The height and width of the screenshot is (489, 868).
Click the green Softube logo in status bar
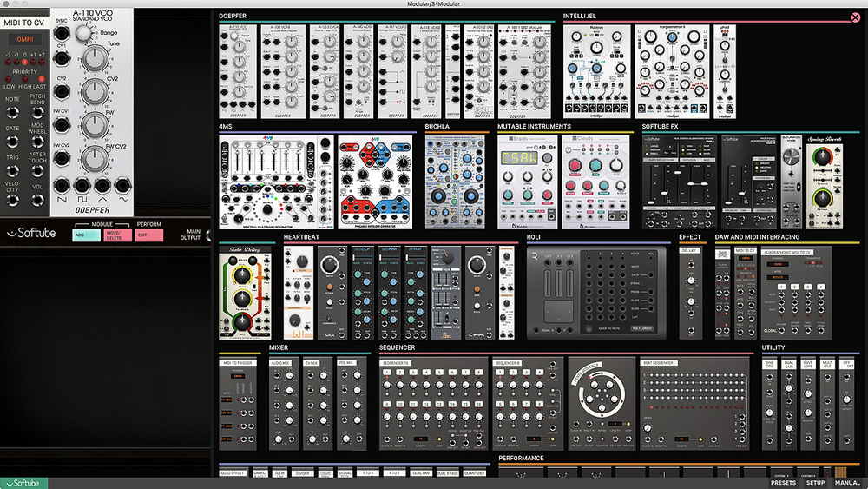23,483
